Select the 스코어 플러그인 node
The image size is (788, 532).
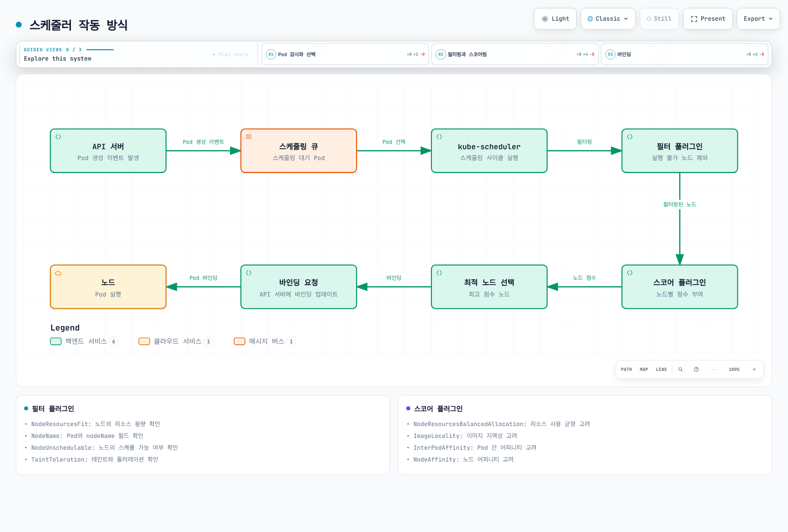[x=680, y=287]
